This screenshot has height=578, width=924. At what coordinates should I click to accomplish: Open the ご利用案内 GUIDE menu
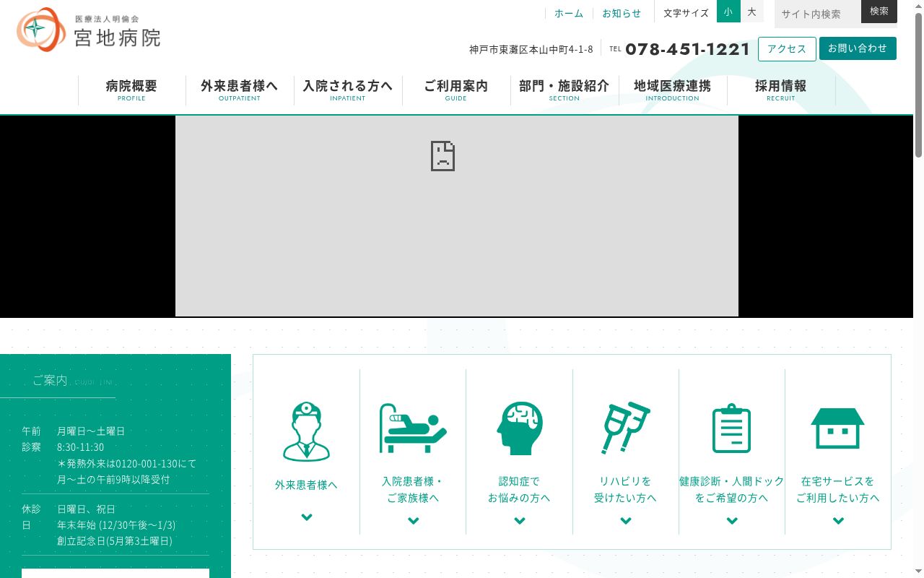456,90
